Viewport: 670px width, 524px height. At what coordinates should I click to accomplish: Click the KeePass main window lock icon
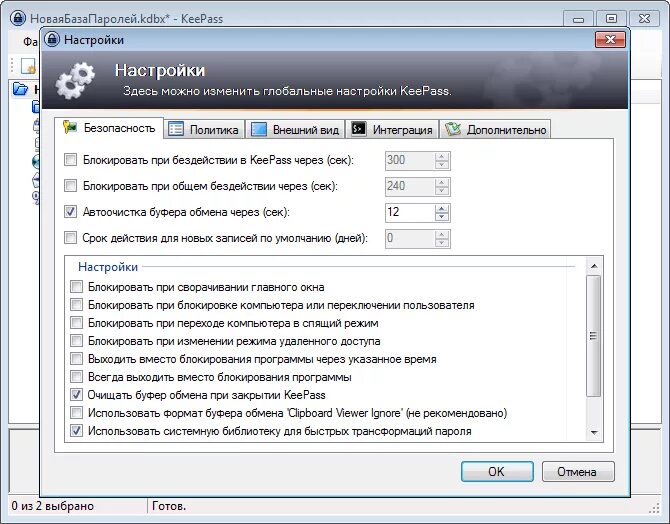(x=18, y=18)
